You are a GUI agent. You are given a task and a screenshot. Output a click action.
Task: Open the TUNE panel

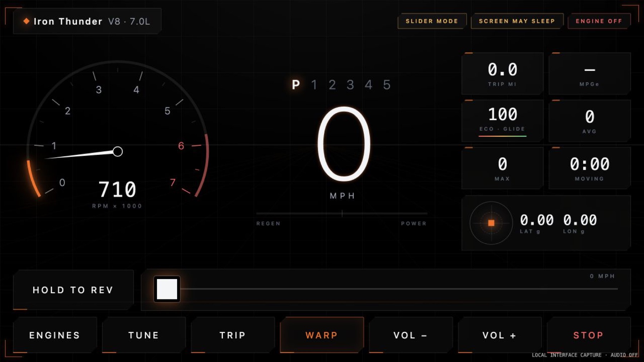click(x=144, y=335)
